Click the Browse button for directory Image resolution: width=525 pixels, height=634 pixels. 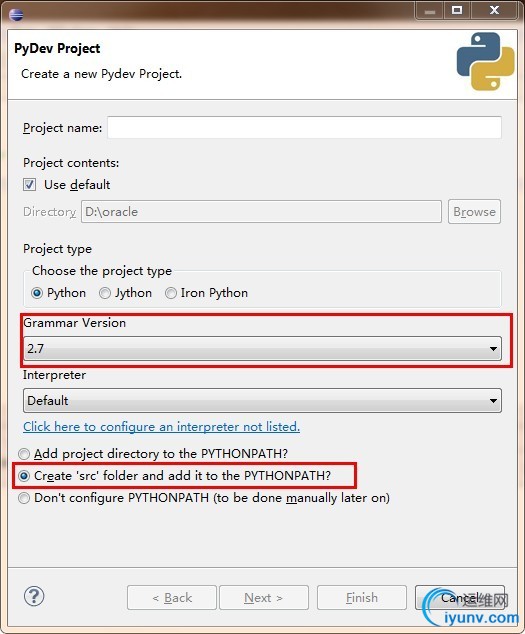(474, 211)
